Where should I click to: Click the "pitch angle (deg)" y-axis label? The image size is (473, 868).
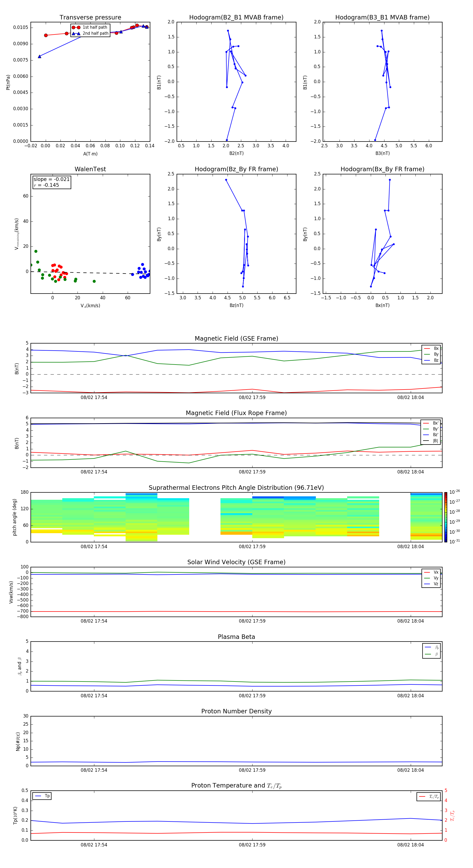pyautogui.click(x=14, y=517)
